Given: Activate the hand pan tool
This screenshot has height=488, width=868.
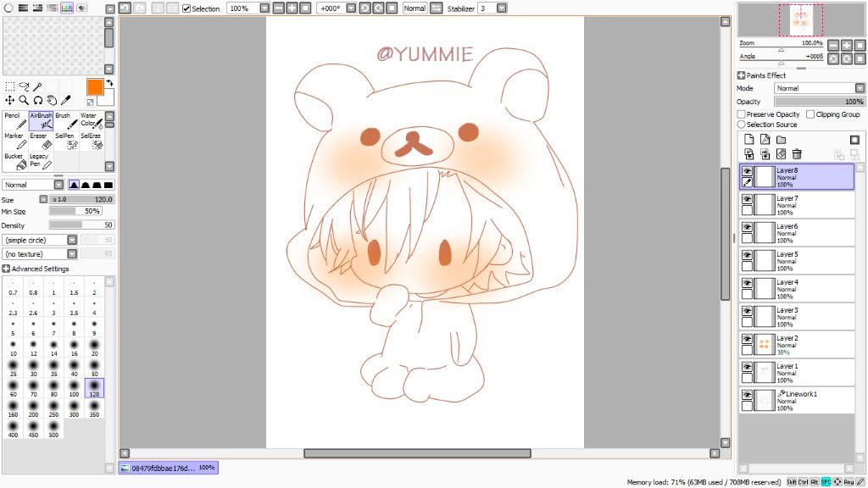Looking at the screenshot, I should (x=52, y=100).
